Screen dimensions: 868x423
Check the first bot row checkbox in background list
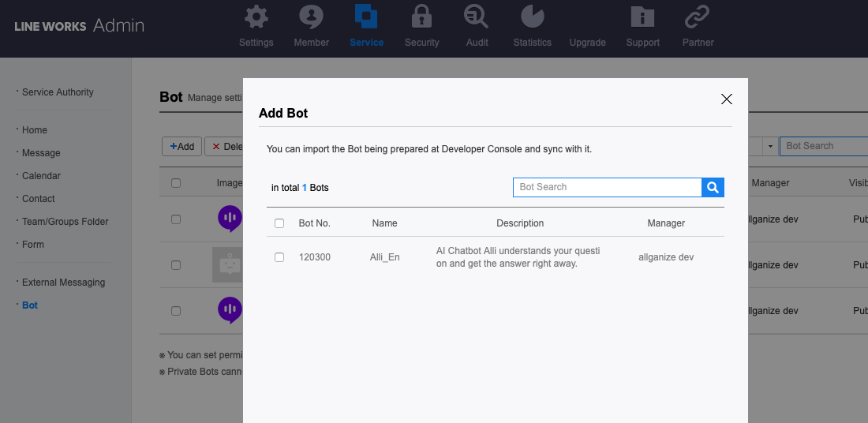point(176,219)
